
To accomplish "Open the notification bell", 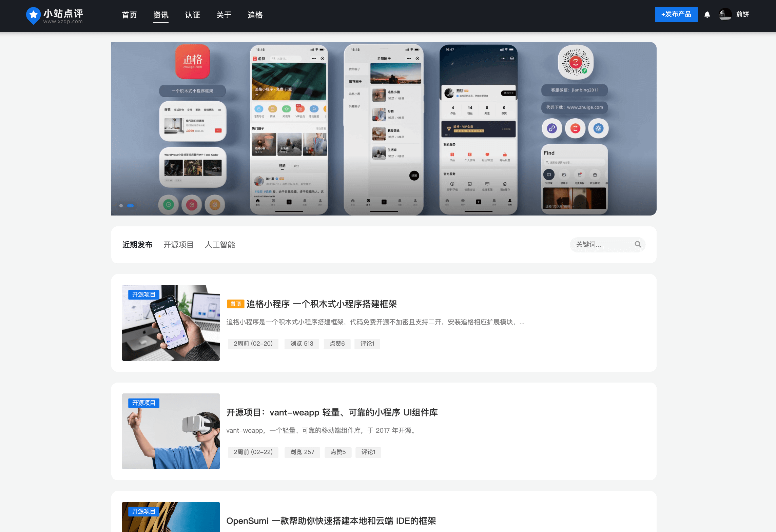I will (x=707, y=15).
